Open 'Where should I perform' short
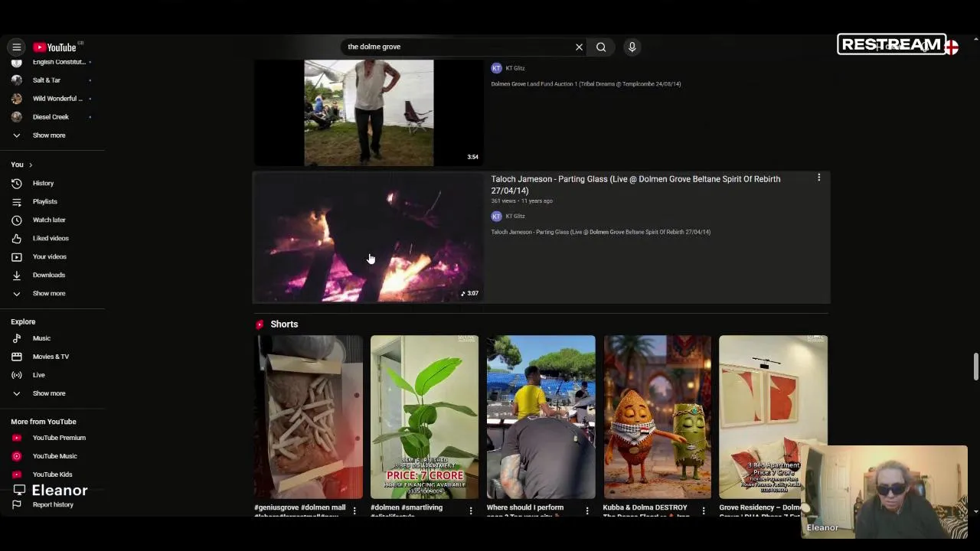980x551 pixels. [x=541, y=417]
